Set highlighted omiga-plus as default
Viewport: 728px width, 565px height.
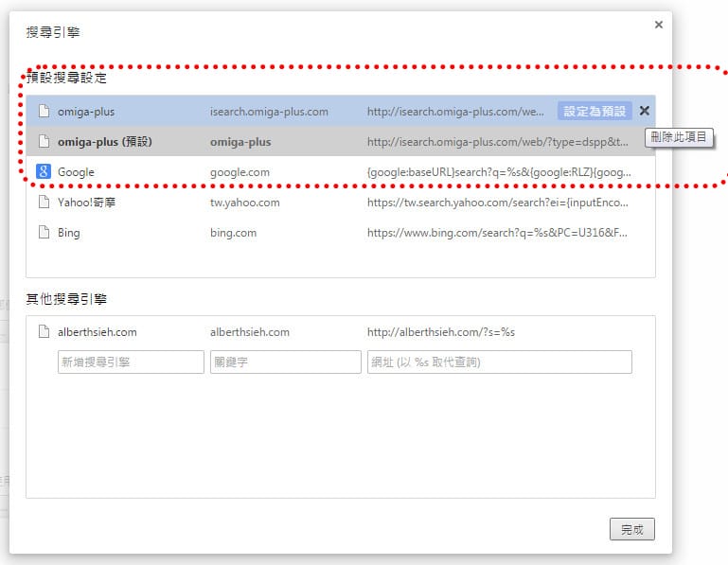(595, 112)
